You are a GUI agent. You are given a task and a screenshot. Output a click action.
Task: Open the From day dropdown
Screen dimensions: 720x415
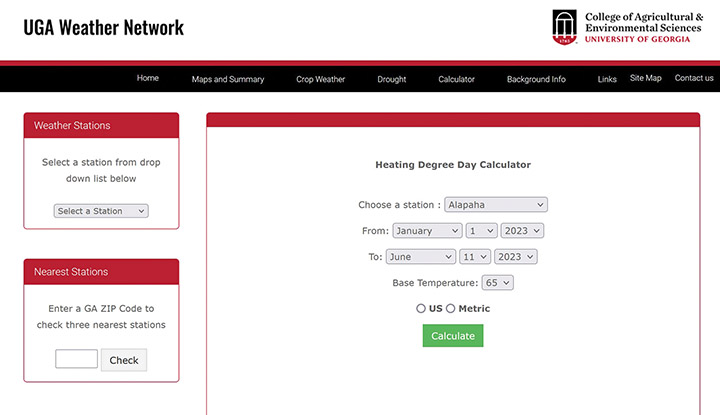pos(481,231)
